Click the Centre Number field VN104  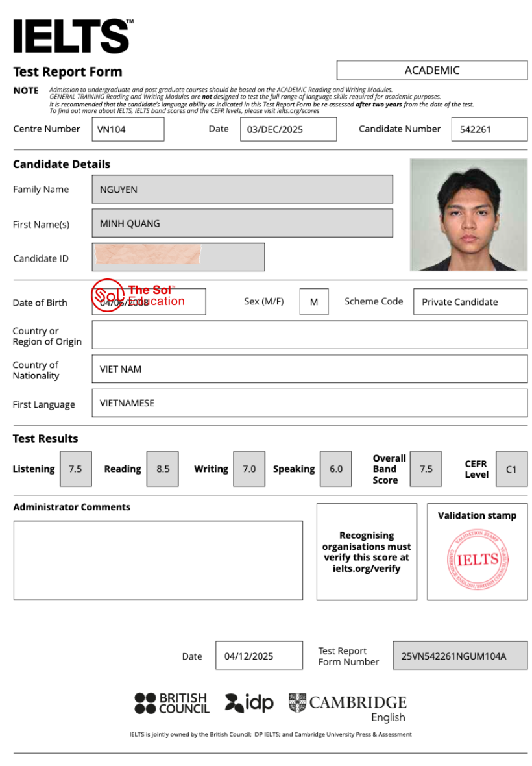[127, 129]
